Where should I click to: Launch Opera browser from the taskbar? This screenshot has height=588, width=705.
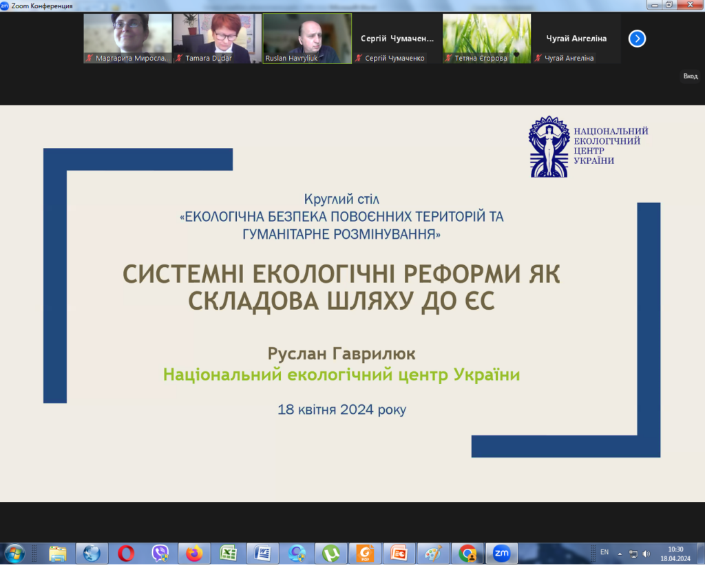126,554
